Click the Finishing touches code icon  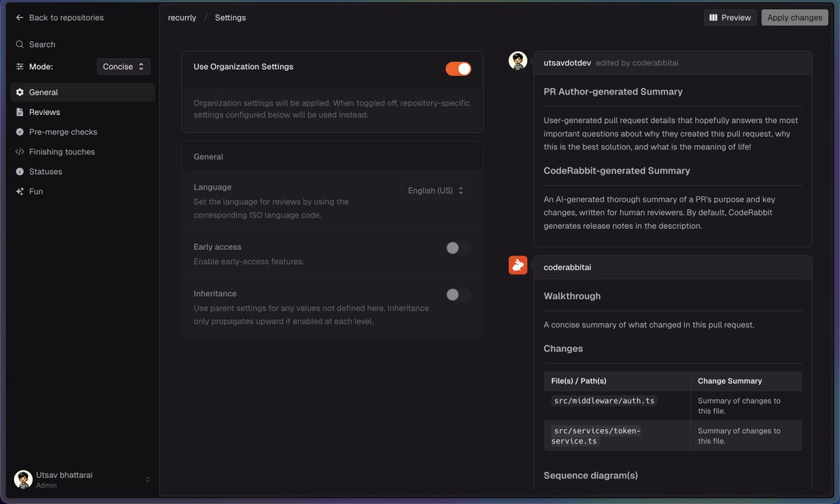(20, 152)
